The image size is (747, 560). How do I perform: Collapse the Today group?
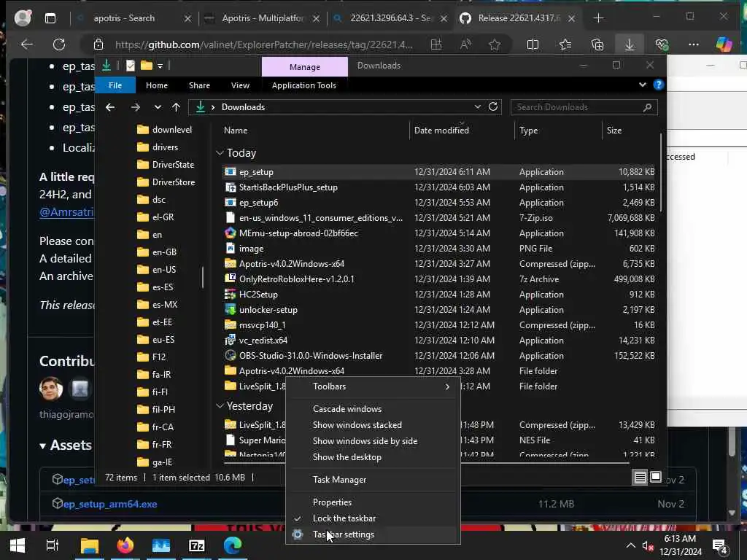pos(220,153)
